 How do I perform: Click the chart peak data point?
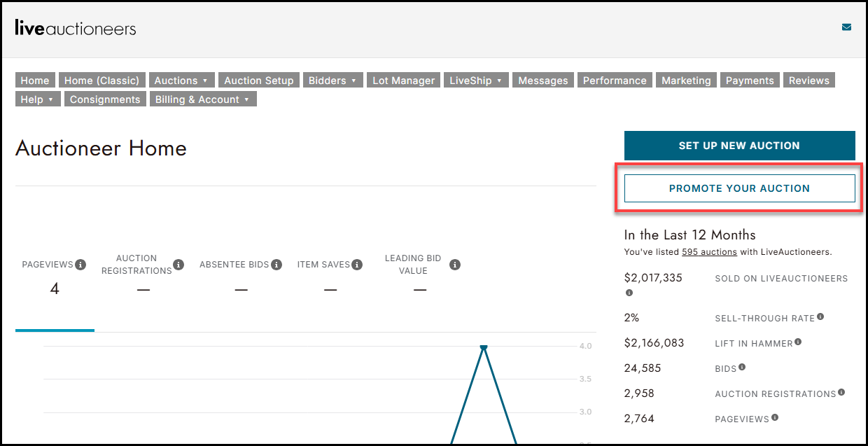[x=483, y=347]
